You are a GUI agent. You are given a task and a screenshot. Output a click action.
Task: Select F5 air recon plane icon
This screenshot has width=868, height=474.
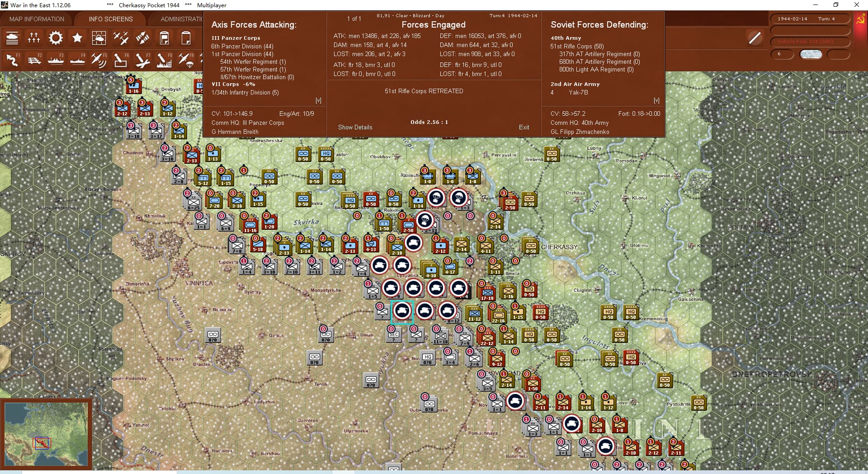(99, 60)
